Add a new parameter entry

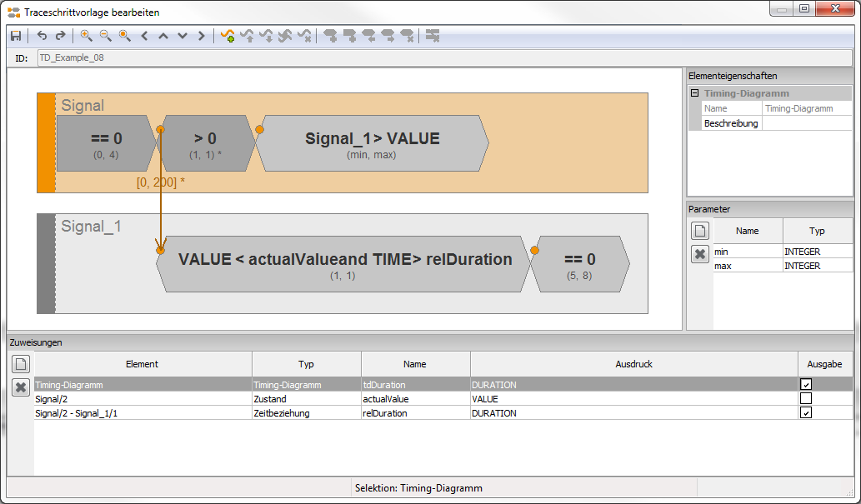(x=699, y=231)
